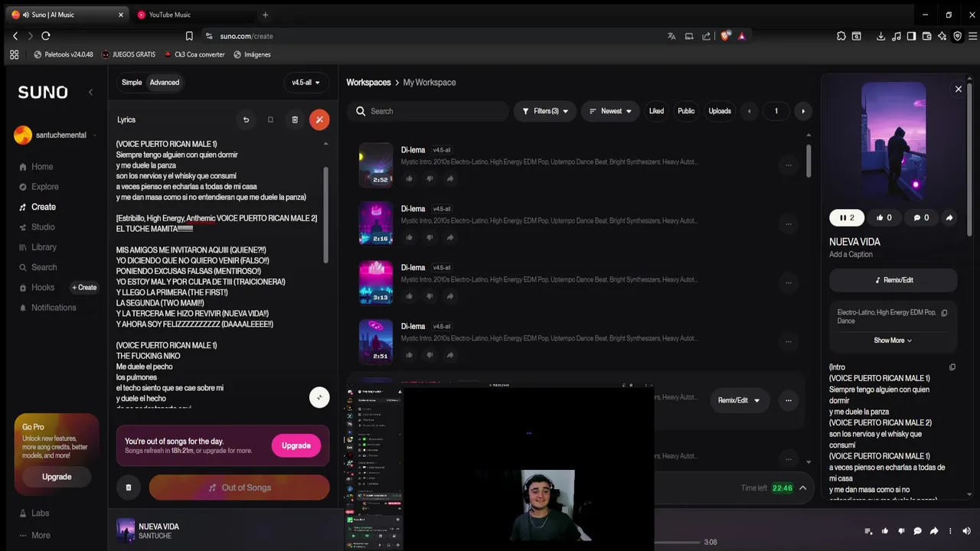The width and height of the screenshot is (980, 551).
Task: Pause NUEVA VIDA from the details panel
Action: [847, 218]
